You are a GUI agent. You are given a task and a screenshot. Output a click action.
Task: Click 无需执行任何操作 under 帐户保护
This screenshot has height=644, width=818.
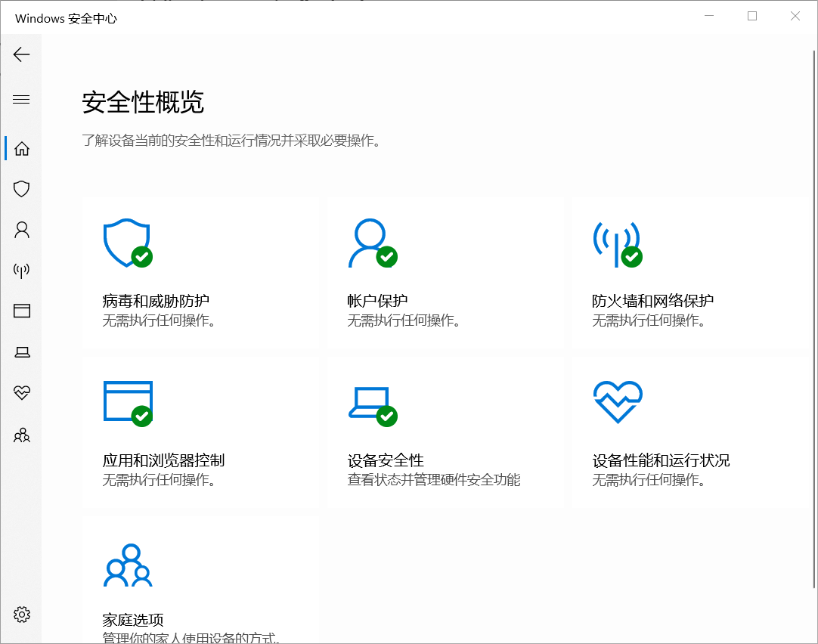(x=404, y=320)
